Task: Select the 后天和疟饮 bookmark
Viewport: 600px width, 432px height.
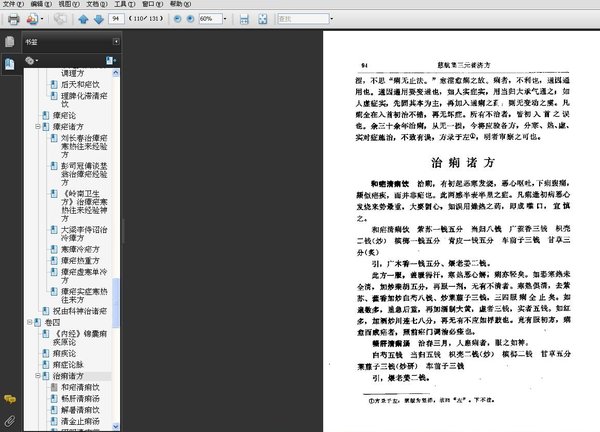Action: (80, 84)
